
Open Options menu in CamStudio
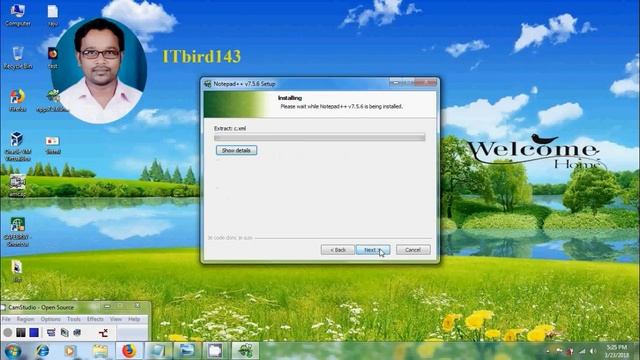coord(51,319)
